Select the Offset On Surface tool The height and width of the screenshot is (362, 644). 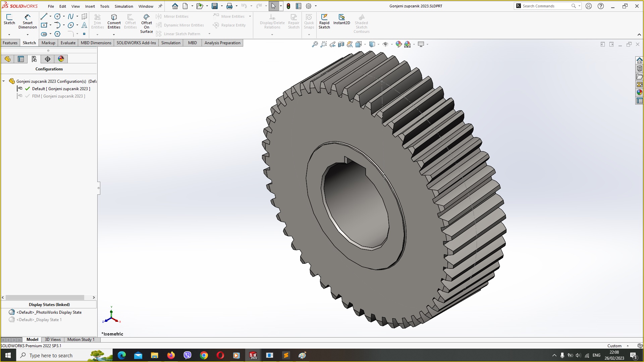point(146,23)
